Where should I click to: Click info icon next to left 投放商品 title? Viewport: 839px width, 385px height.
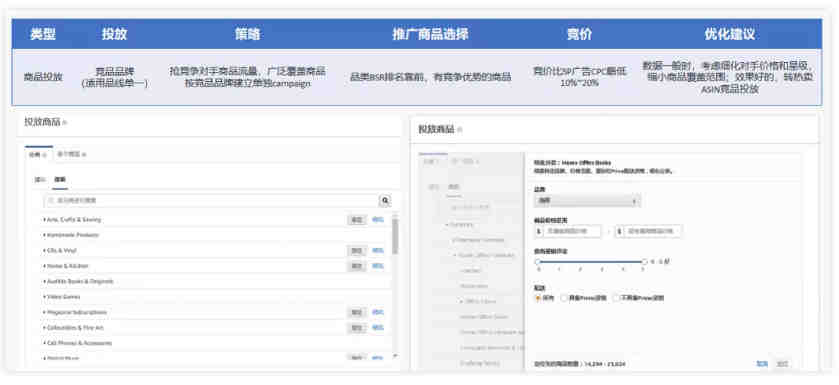[65, 123]
